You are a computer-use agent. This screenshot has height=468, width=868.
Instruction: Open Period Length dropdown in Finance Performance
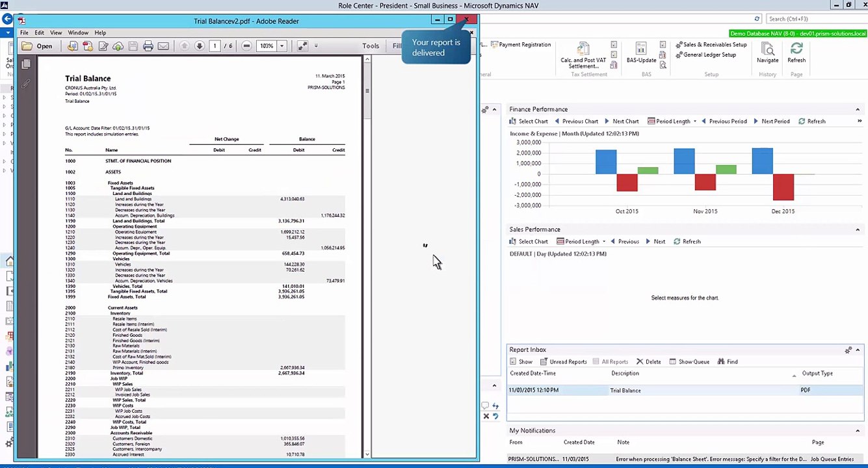pos(672,121)
